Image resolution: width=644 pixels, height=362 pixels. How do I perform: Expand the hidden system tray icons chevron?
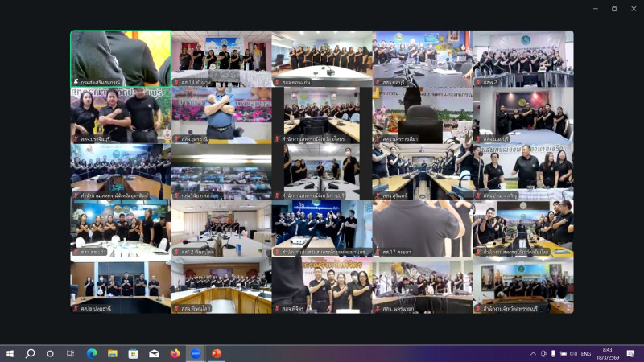532,353
